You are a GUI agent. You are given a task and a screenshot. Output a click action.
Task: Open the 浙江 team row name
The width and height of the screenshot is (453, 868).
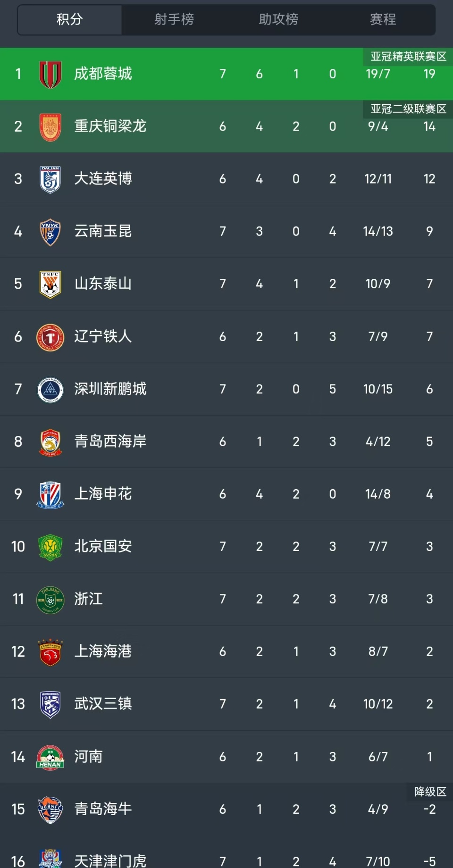pyautogui.click(x=88, y=599)
